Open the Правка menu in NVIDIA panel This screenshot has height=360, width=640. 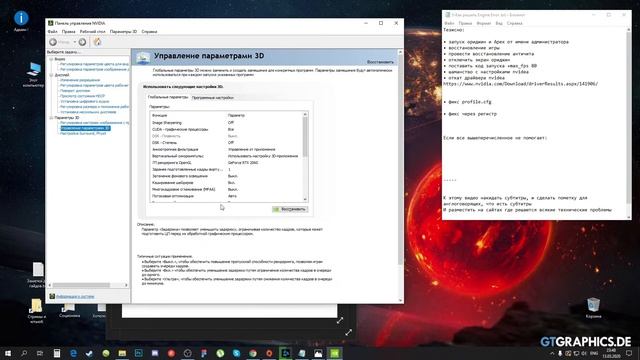pos(69,31)
